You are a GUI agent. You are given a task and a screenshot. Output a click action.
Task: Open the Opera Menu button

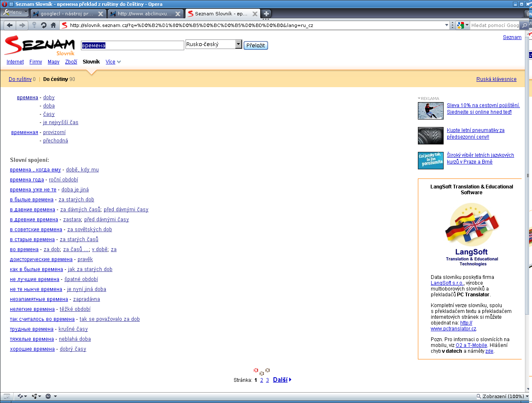click(15, 12)
